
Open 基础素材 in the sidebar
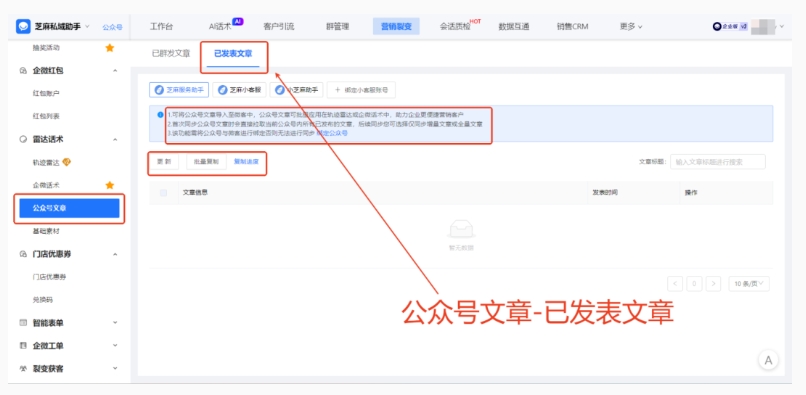pos(46,231)
